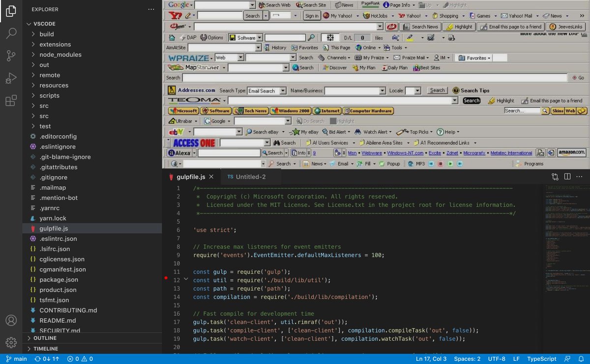Screen dimensions: 590x364
Task: Toggle the breakpoint on line 12
Action: tap(166, 279)
